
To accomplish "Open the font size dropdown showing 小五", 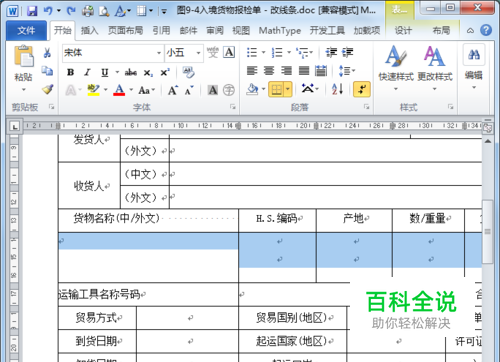I will tap(184, 53).
